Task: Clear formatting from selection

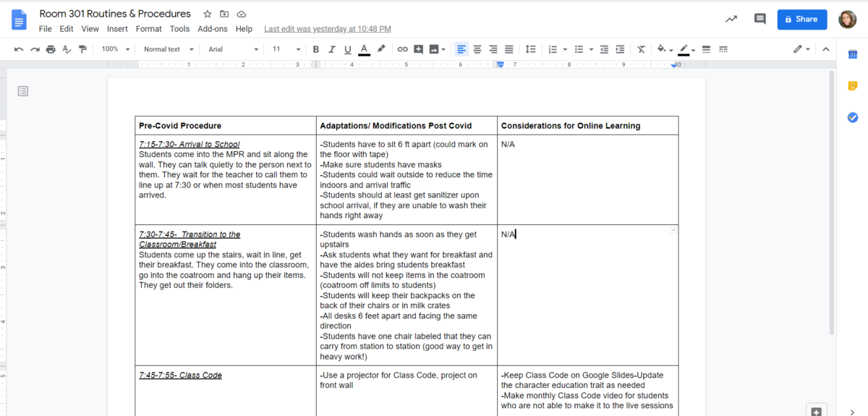Action: click(641, 49)
